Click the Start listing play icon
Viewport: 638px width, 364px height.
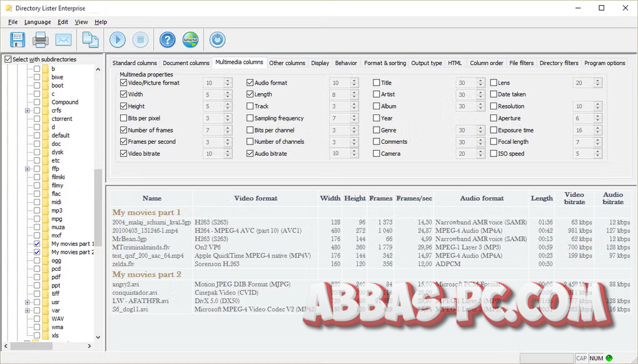(118, 39)
